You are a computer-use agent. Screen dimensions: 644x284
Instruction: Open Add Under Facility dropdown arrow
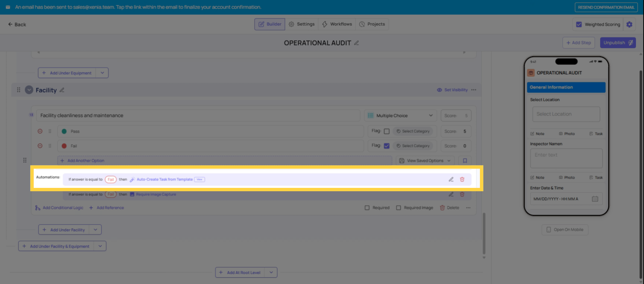pyautogui.click(x=95, y=230)
